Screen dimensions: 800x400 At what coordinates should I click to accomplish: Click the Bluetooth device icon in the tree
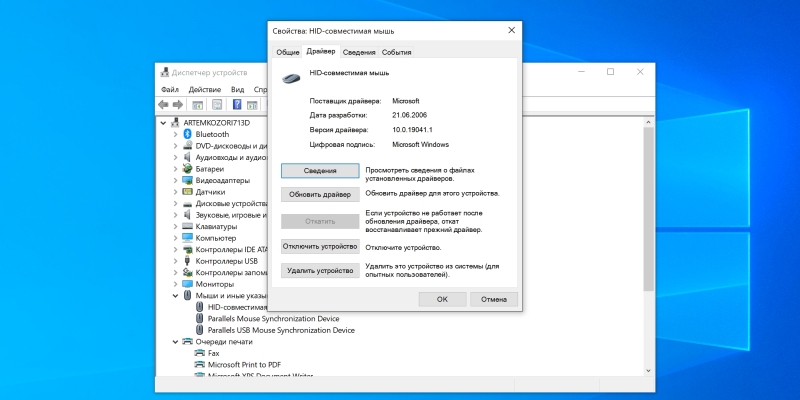coord(187,134)
